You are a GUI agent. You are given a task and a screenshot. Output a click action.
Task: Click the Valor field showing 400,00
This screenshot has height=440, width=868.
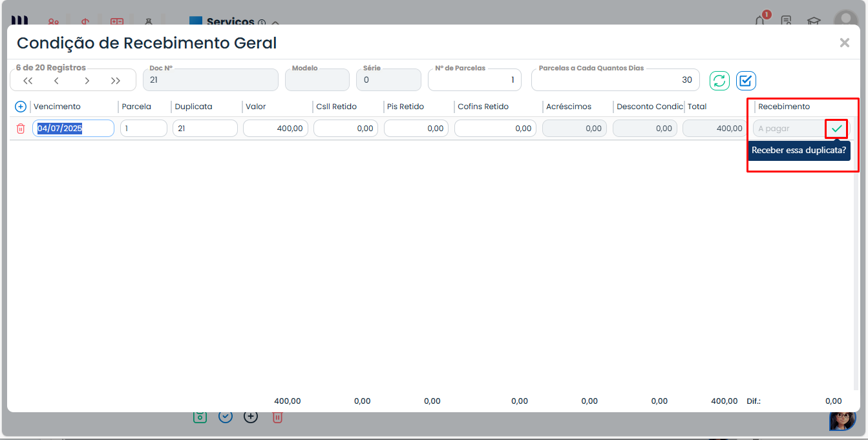point(275,129)
